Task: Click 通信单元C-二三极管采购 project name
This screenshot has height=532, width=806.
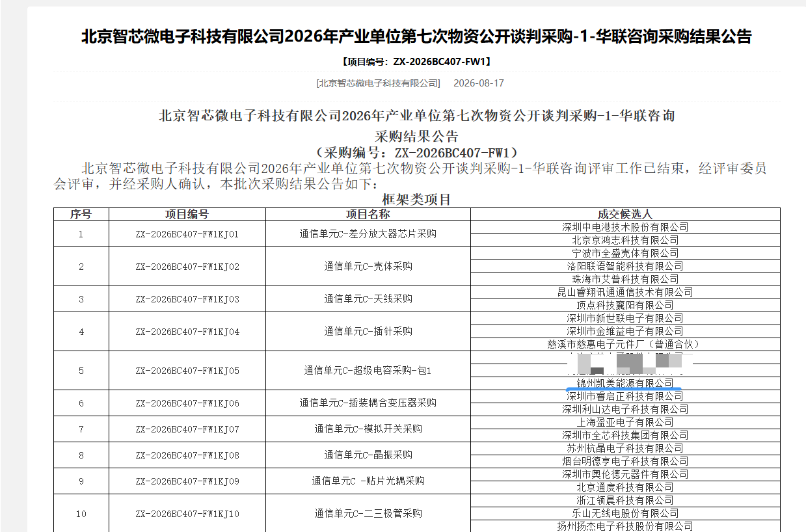Action: [368, 514]
